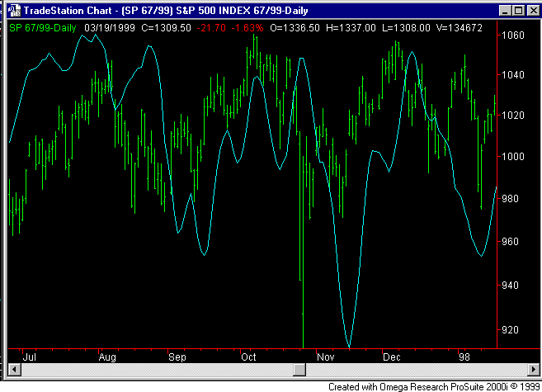Click the Jul label on time axis

tap(30, 357)
